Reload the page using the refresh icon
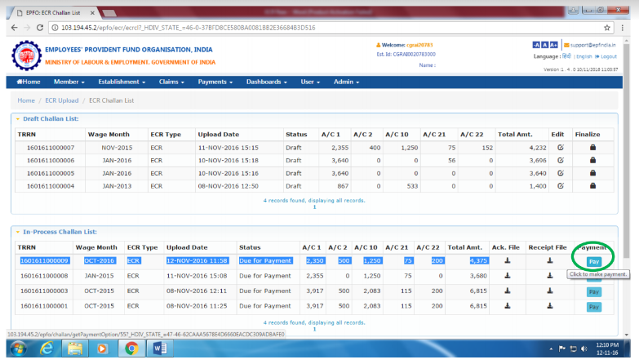The height and width of the screenshot is (364, 639). pos(40,27)
